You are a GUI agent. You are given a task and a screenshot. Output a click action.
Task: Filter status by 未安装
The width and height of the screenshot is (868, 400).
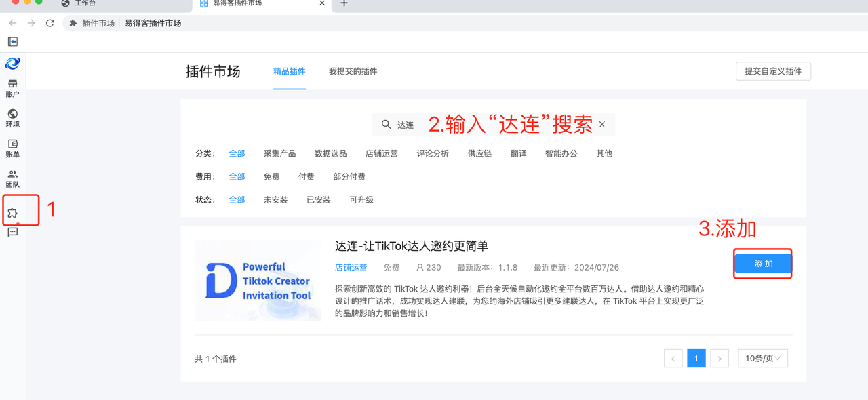[276, 200]
